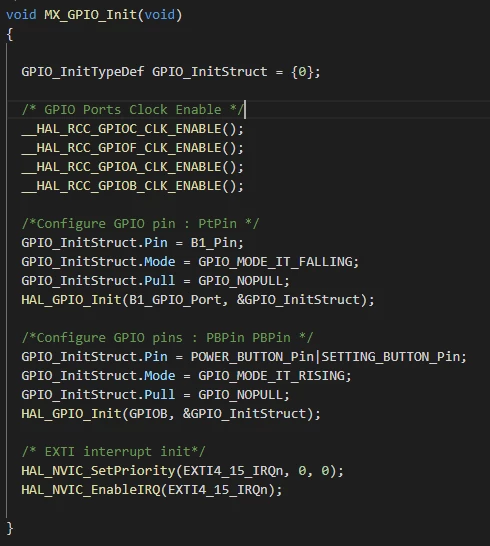Click GPIO_MODE_IT_FALLING constant
This screenshot has width=490, height=546.
pos(275,262)
